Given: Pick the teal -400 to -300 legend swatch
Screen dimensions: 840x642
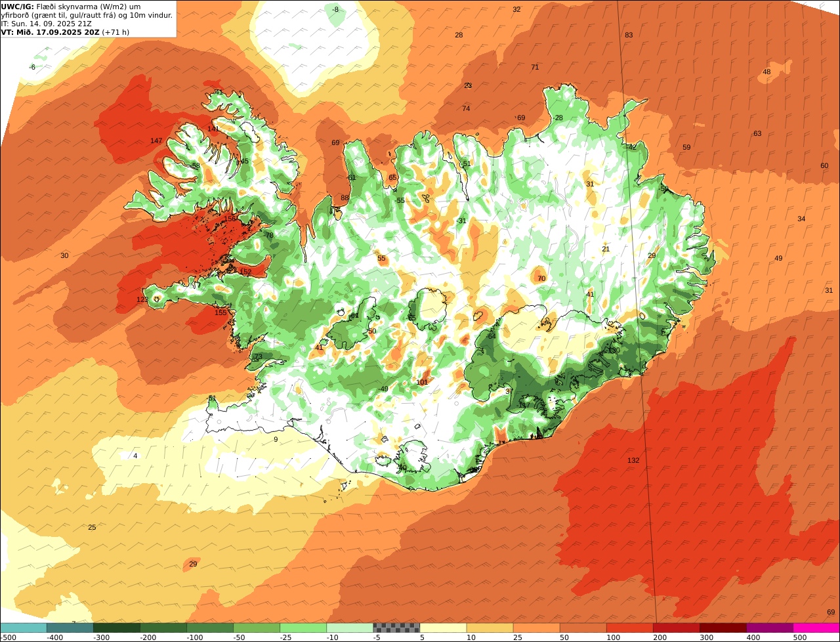Looking at the screenshot, I should click(x=70, y=628).
